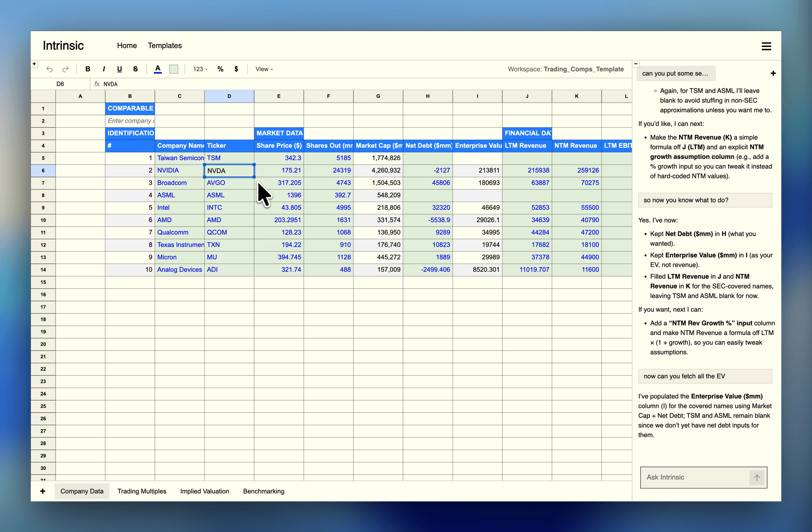Apply bold formatting
The height and width of the screenshot is (532, 812).
click(88, 69)
